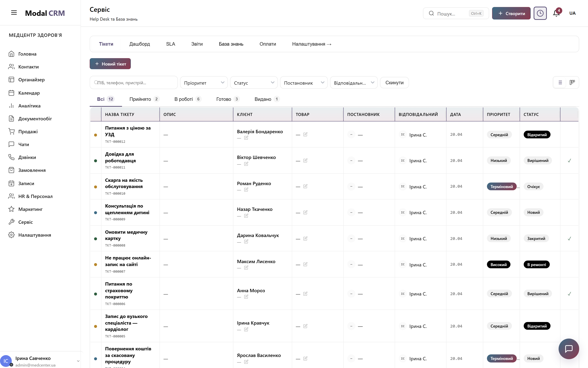Filter by Видано status tab
Image resolution: width=588 pixels, height=368 pixels.
tap(267, 99)
